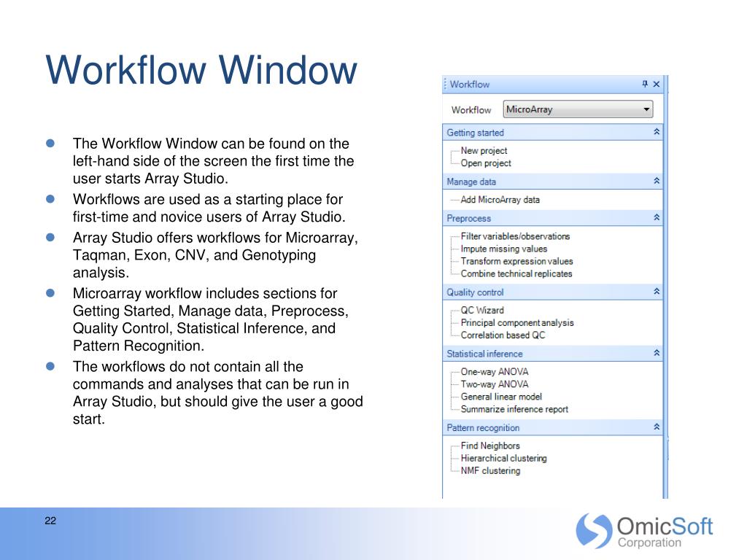Select New project in Getting started
The width and height of the screenshot is (747, 560).
point(484,150)
